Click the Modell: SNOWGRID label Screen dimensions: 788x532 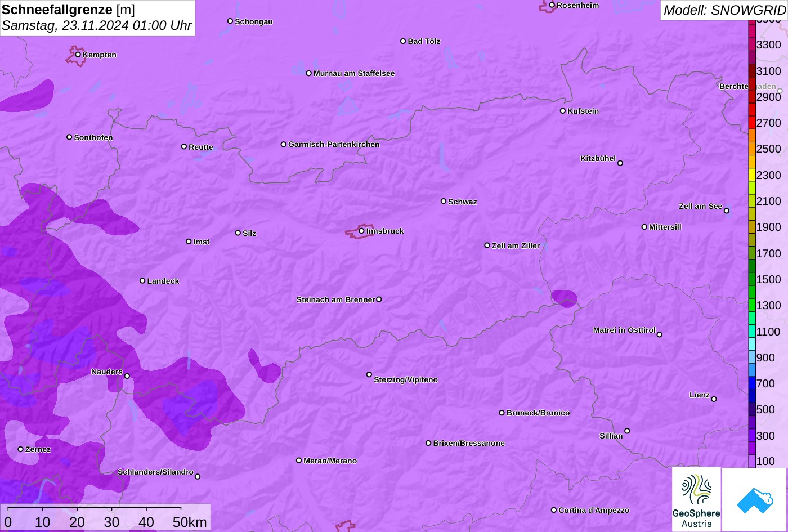(x=724, y=10)
